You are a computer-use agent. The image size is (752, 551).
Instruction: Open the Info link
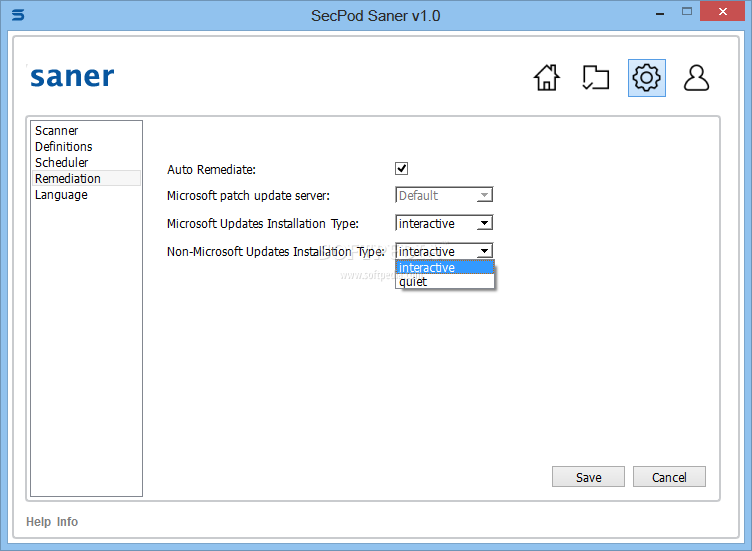tap(67, 521)
